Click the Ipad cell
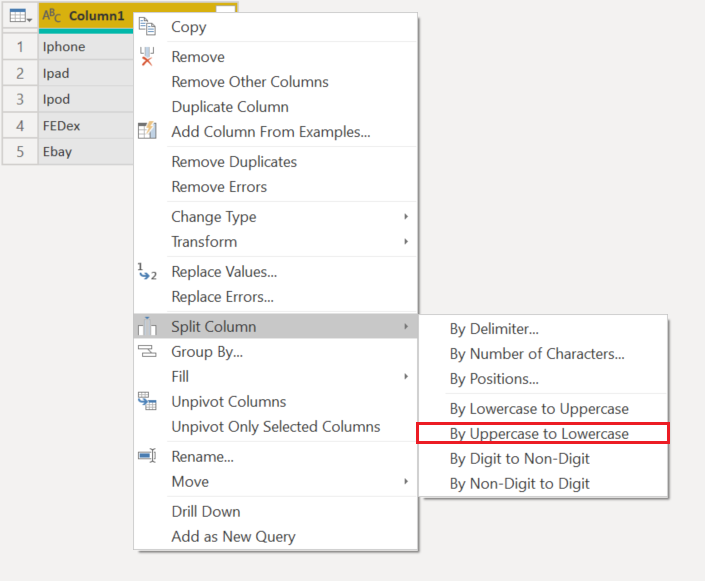The height and width of the screenshot is (581, 705). (x=86, y=73)
